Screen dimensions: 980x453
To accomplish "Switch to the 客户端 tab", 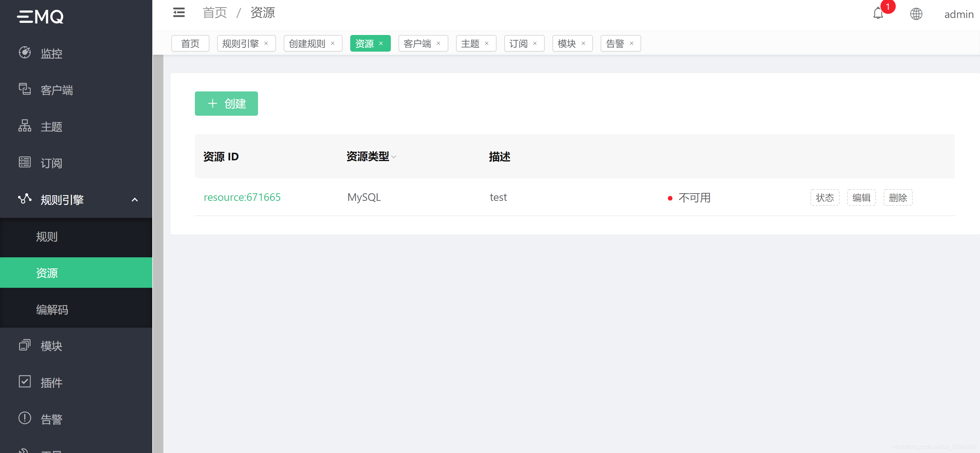I will (419, 43).
